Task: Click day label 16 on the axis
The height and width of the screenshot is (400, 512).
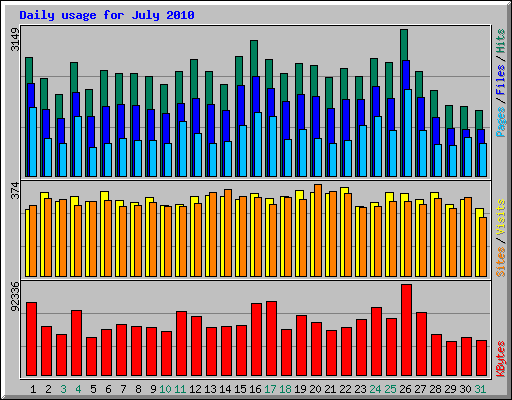Action: coord(255,389)
